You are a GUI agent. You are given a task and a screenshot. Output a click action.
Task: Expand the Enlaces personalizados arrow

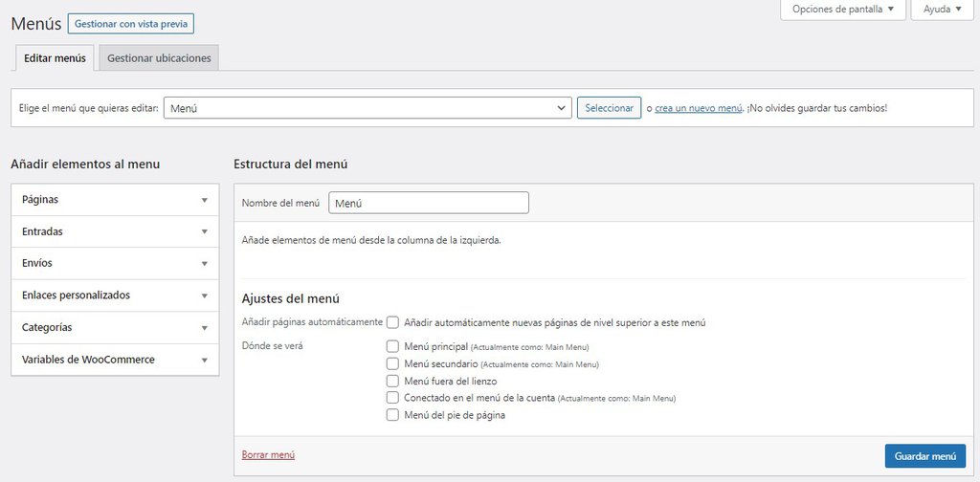205,296
